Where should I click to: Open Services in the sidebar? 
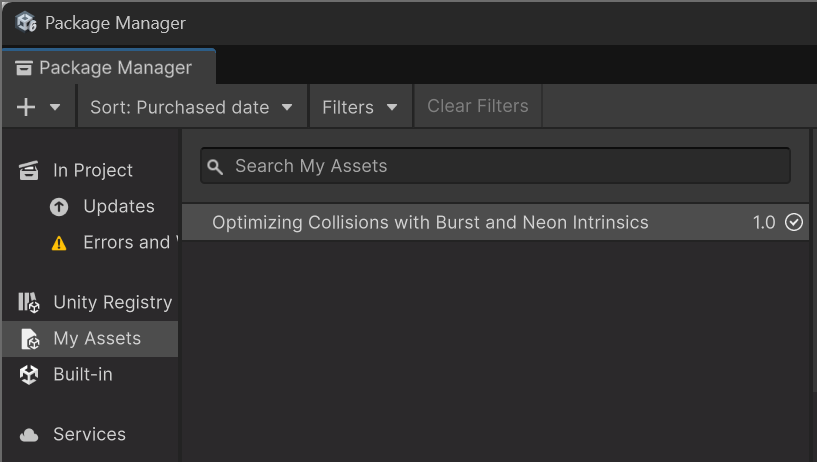pos(90,435)
